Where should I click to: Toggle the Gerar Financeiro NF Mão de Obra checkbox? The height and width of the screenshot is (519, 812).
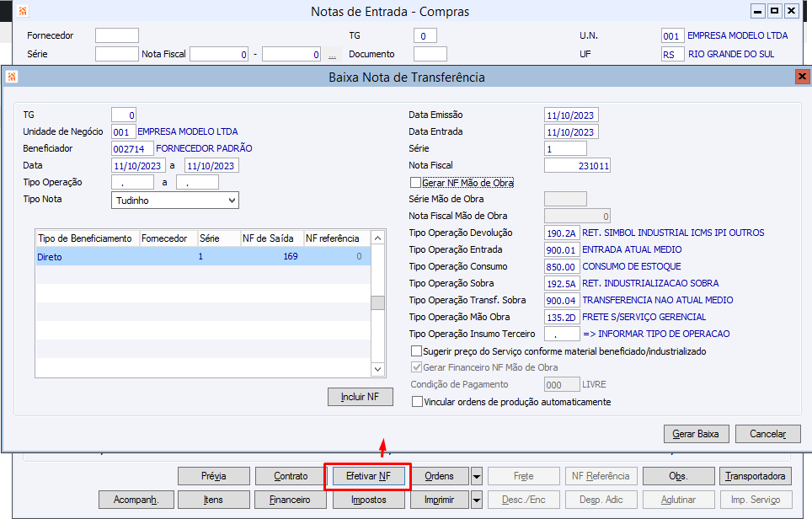click(416, 367)
